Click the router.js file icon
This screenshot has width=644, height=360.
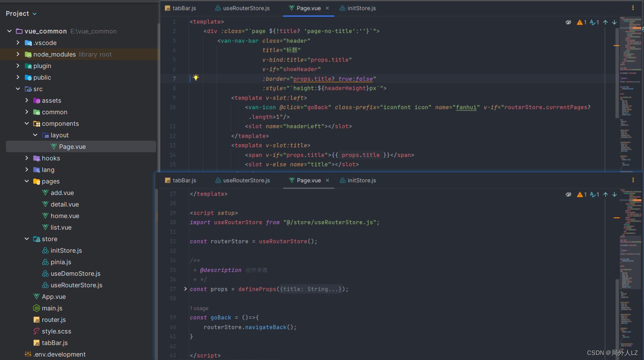(x=37, y=320)
